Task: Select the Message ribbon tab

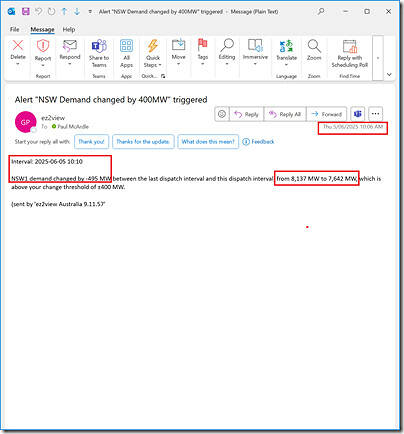Action: click(42, 29)
